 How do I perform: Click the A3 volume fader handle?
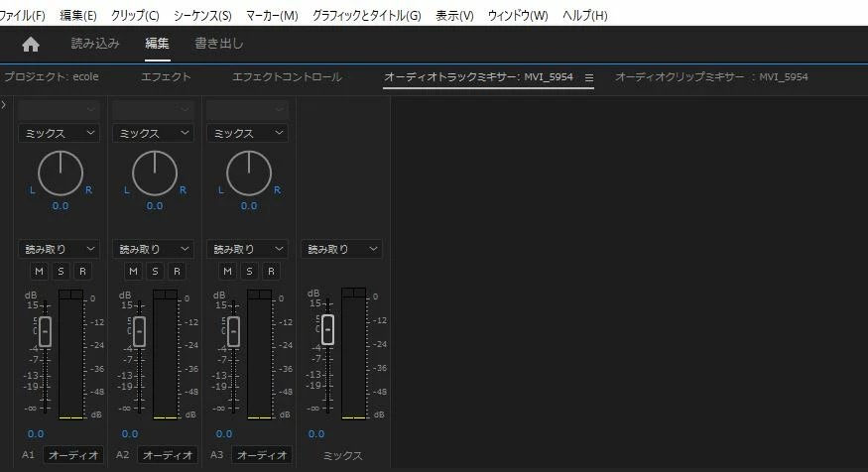click(233, 331)
